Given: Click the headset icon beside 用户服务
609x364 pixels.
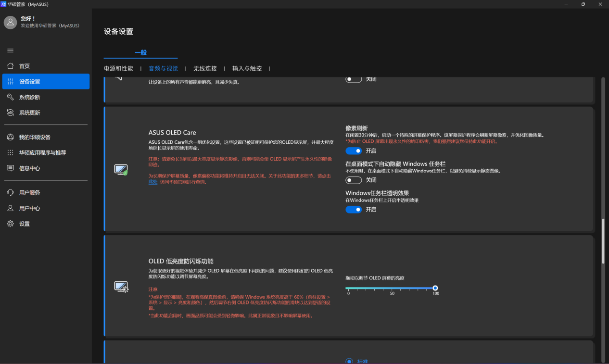Looking at the screenshot, I should pos(10,193).
